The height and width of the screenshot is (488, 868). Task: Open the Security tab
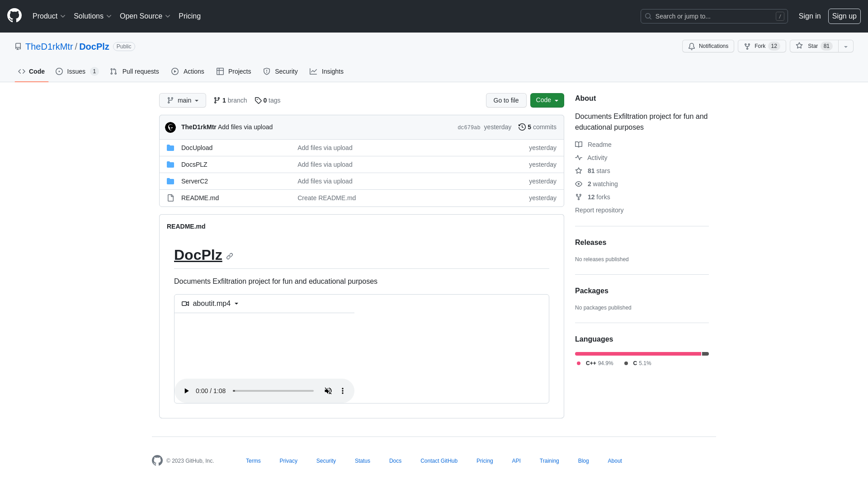280,71
